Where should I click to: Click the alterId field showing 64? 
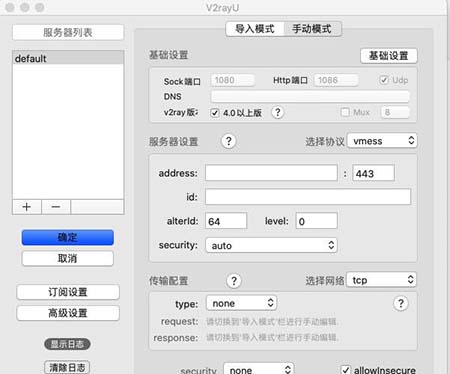[226, 221]
